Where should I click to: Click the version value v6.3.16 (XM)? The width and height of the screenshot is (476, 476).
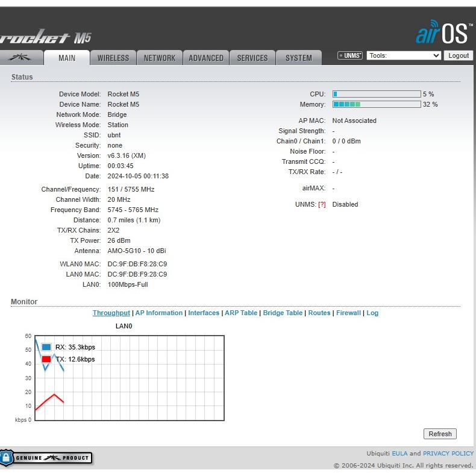pyautogui.click(x=127, y=155)
